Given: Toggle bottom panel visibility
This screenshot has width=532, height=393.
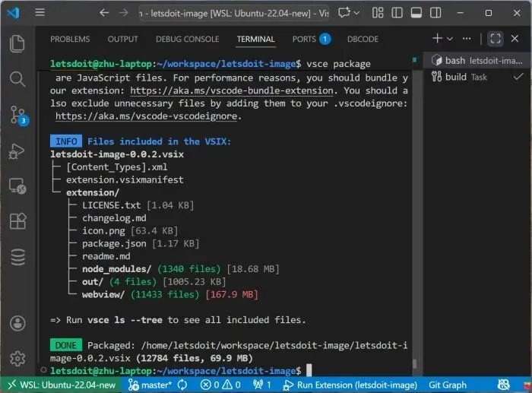Looking at the screenshot, I should point(416,13).
